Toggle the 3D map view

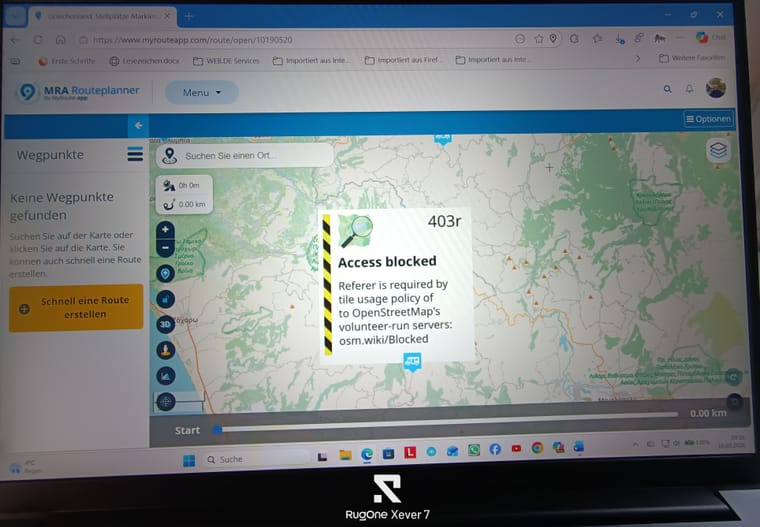coord(165,324)
